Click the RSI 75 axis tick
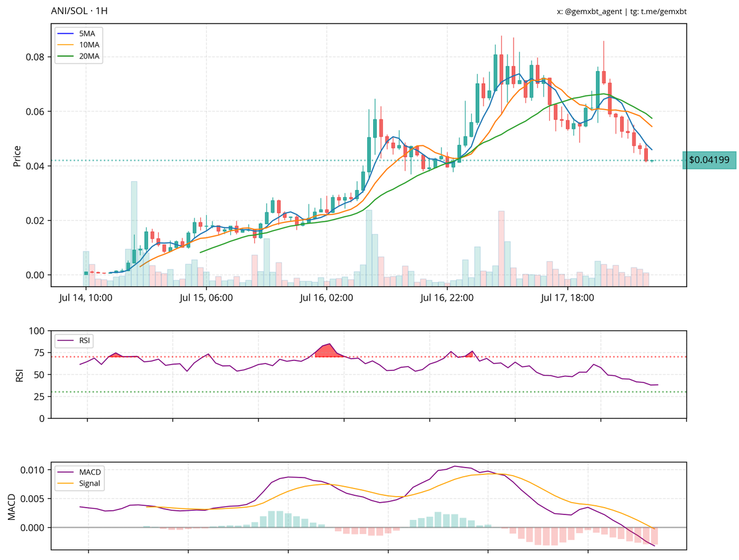The width and height of the screenshot is (739, 560). 39,353
